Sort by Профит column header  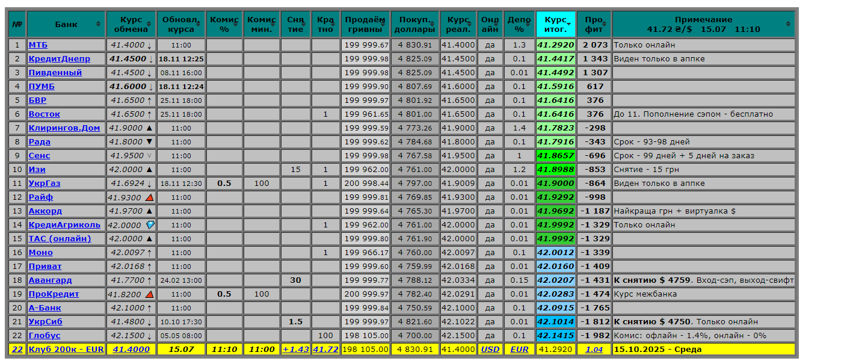tap(594, 24)
